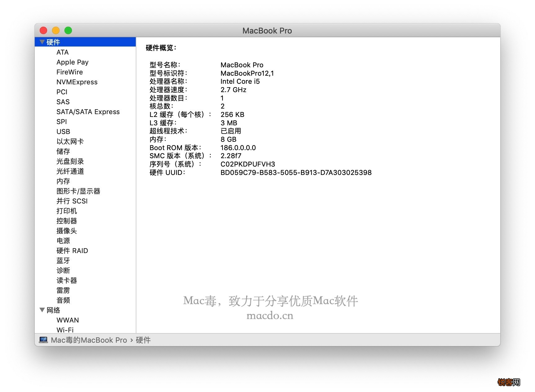Click the 8 GB memory value
Image resolution: width=535 pixels, height=392 pixels.
(x=228, y=139)
